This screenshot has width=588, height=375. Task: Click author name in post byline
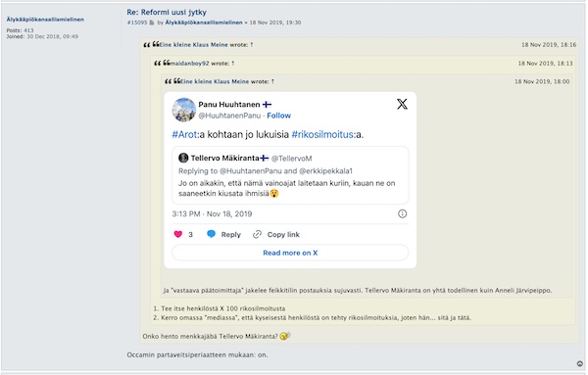(204, 23)
